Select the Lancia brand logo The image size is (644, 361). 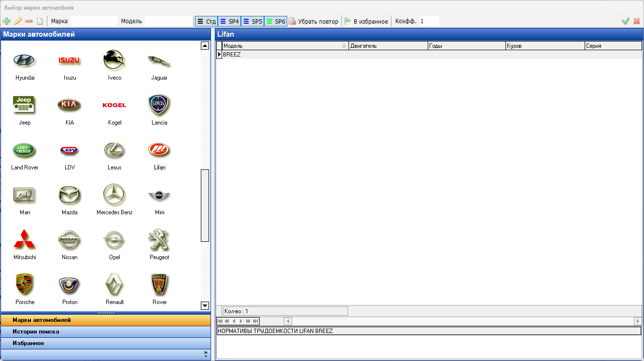tap(159, 105)
